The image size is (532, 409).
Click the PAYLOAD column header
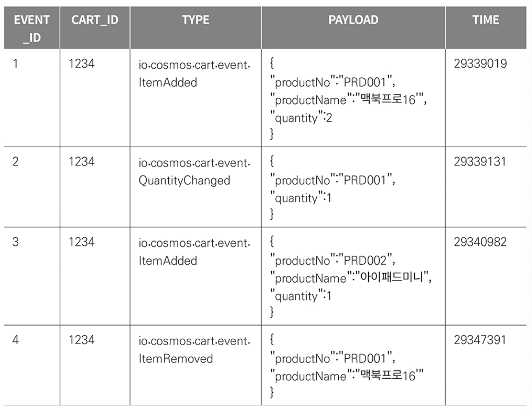click(353, 20)
